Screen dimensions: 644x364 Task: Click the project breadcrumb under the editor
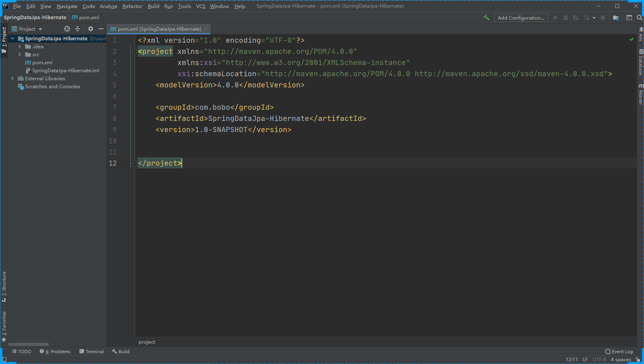pos(147,342)
